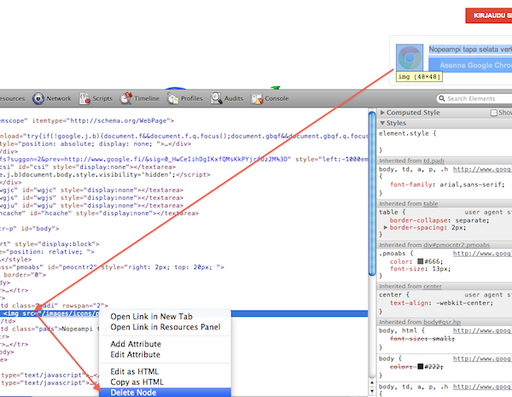Choose Copy as HTML
This screenshot has height=397, width=512.
point(137,382)
